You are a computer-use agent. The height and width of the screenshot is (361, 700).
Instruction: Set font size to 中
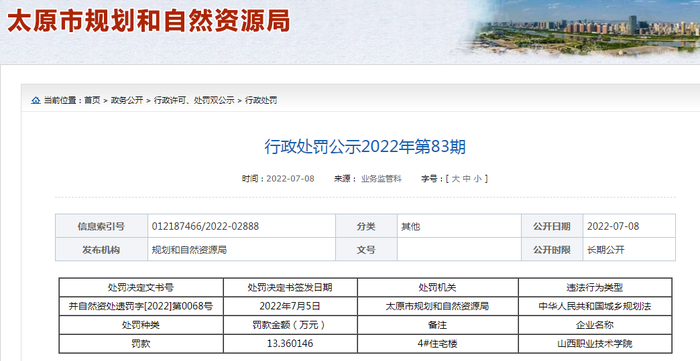point(467,179)
